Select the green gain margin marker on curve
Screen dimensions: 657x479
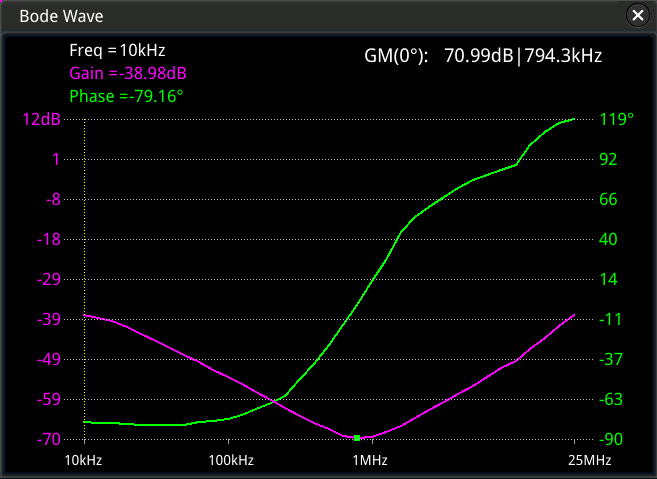(357, 438)
